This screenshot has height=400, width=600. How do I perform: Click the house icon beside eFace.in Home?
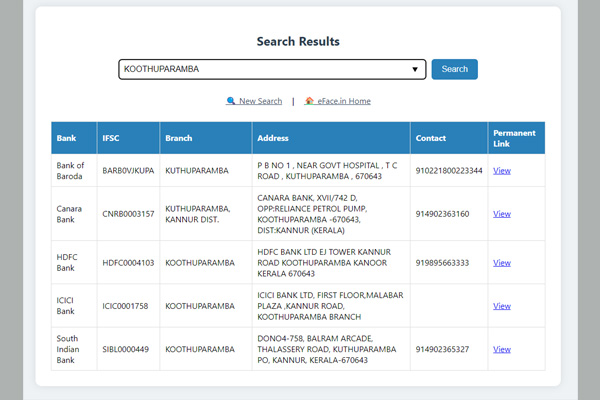309,101
